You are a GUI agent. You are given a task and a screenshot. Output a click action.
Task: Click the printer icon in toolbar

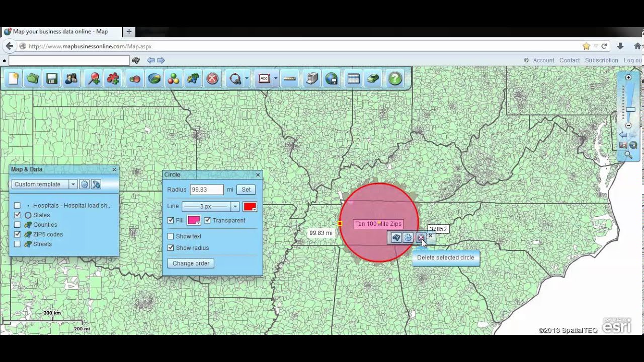pyautogui.click(x=312, y=79)
